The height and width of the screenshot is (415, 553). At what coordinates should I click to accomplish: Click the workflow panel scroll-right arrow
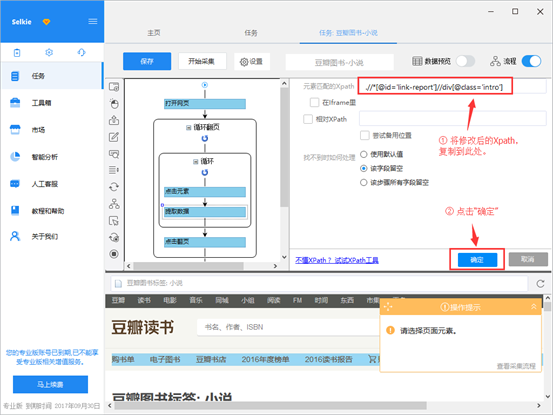(275, 266)
